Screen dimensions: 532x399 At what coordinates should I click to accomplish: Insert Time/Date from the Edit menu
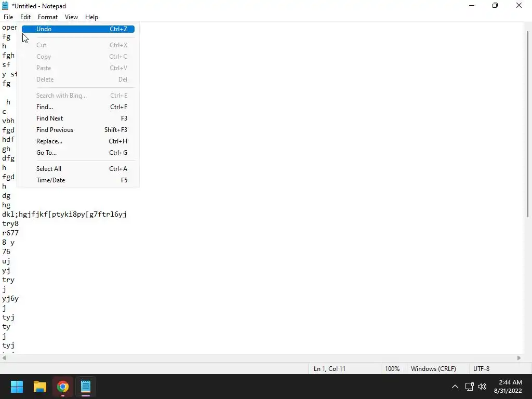(x=78, y=180)
